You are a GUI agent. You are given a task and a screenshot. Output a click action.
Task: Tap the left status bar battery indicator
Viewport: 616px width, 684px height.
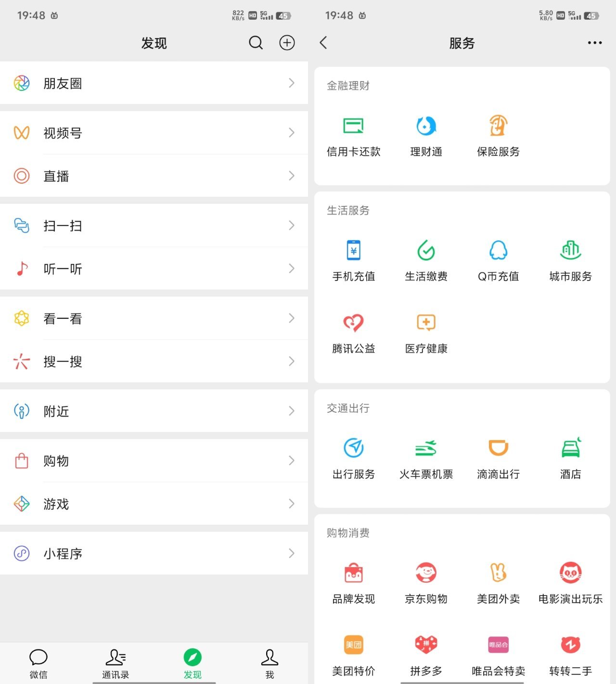click(x=283, y=16)
